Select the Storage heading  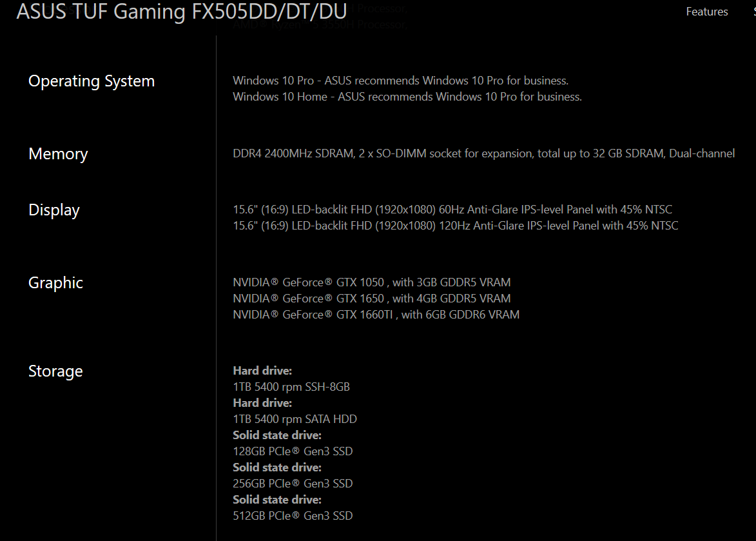tap(55, 371)
